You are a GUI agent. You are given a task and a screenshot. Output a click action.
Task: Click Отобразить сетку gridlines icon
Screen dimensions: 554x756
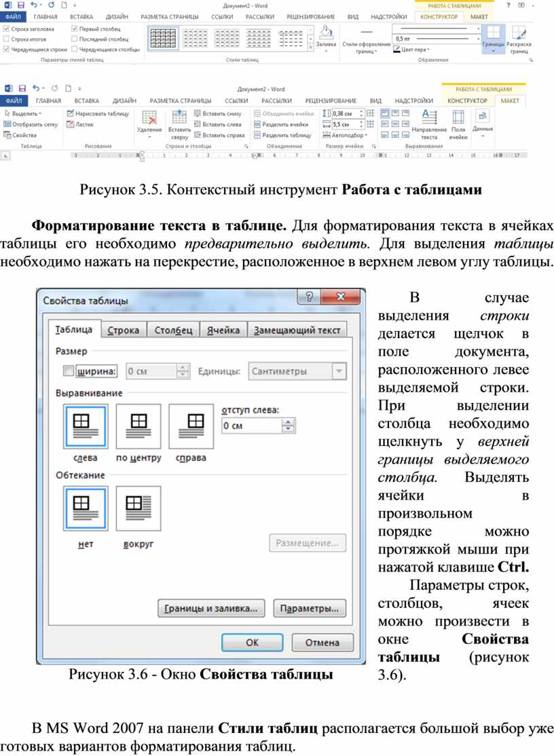(7, 124)
